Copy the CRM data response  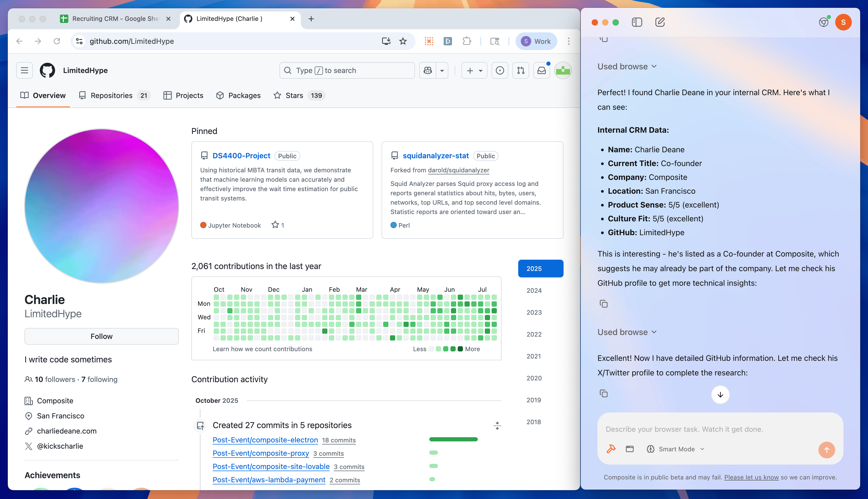tap(603, 304)
